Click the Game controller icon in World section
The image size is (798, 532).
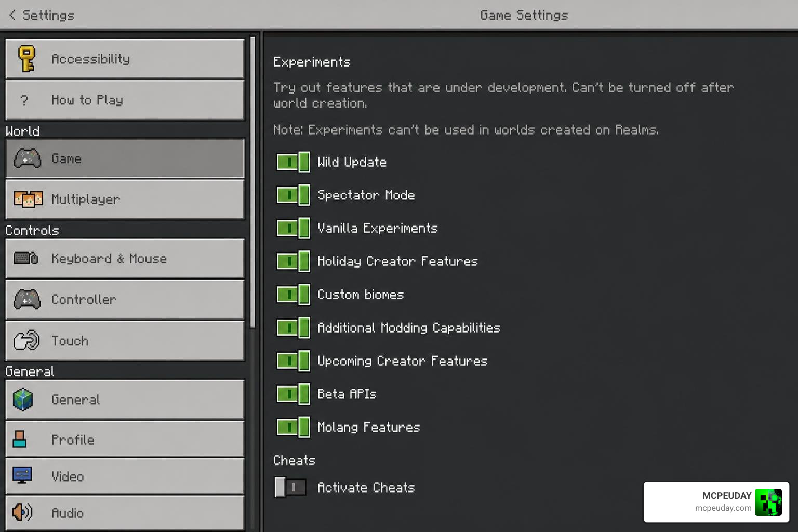point(27,158)
